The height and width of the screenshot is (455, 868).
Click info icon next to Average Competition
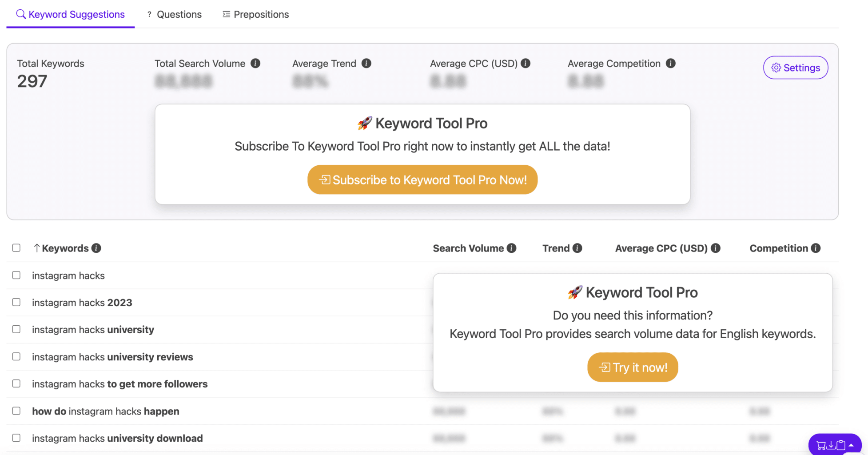[x=671, y=64]
